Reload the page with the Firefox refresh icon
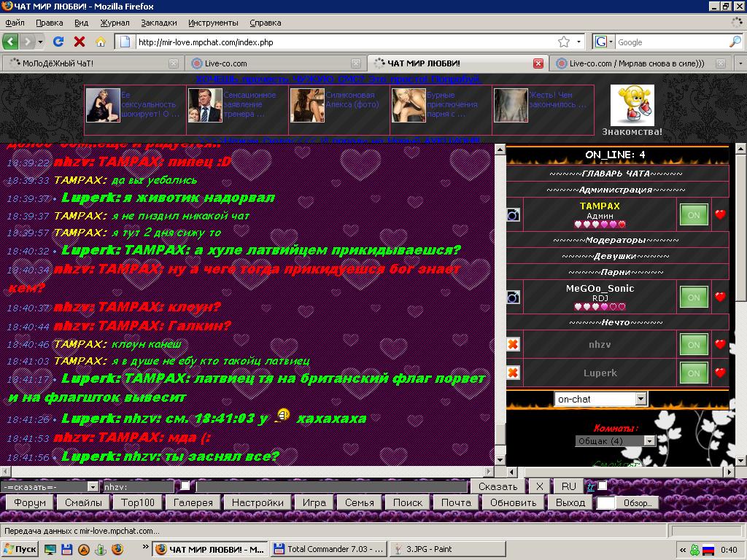Screen dimensions: 747x560 (x=59, y=42)
